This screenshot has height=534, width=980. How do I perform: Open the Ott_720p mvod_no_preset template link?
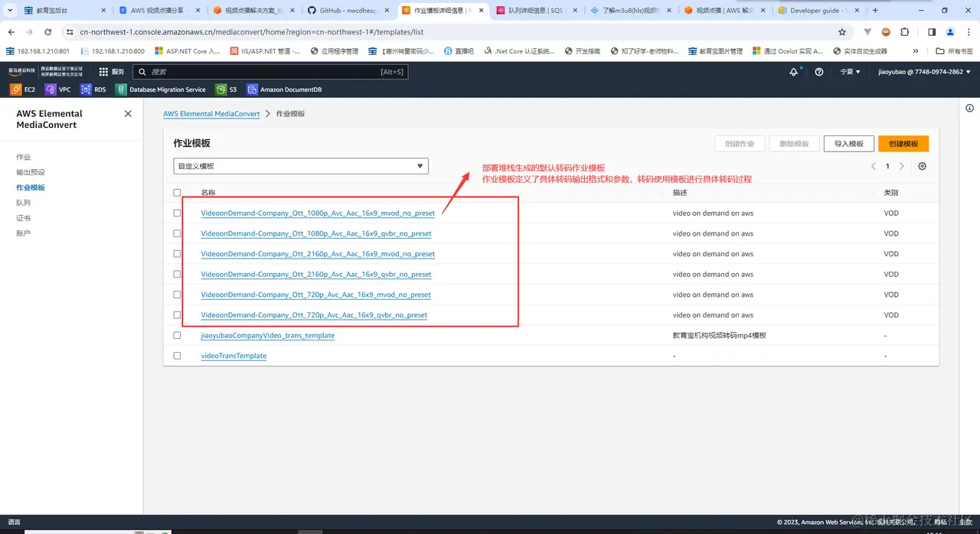315,295
